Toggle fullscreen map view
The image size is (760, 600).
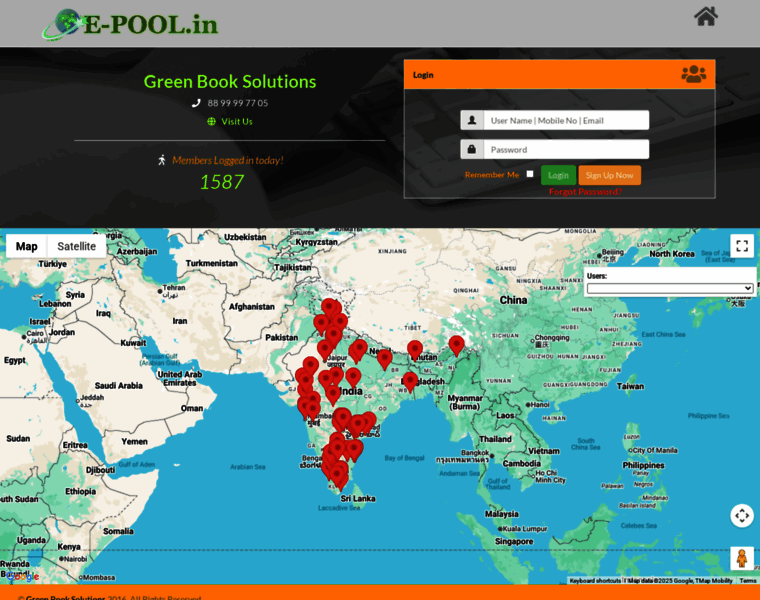click(x=742, y=246)
